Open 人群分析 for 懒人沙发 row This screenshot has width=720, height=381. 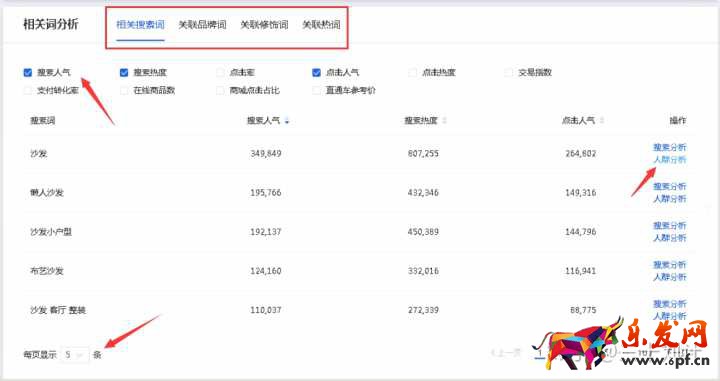(669, 199)
